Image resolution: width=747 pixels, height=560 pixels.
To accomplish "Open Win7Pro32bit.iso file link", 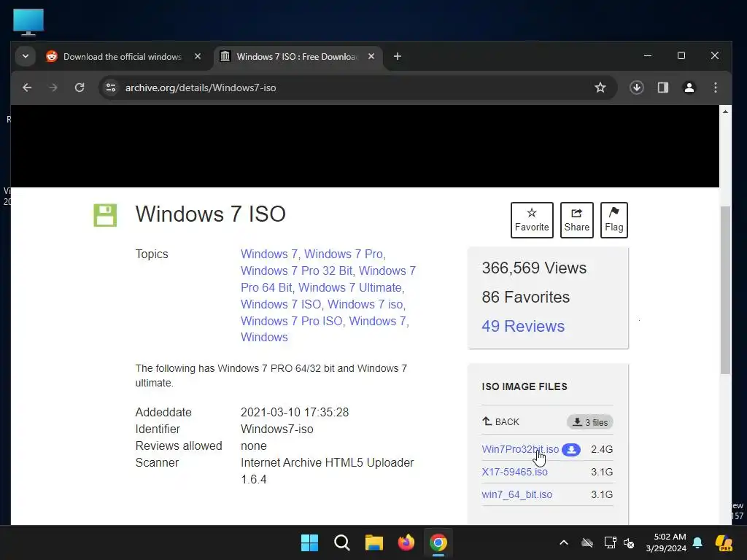I will pyautogui.click(x=519, y=449).
